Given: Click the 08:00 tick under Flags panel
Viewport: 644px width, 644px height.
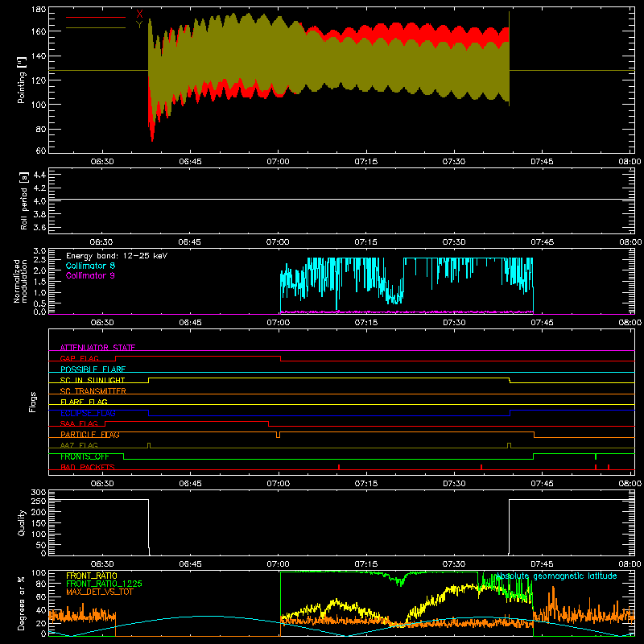Looking at the screenshot, I should [x=630, y=484].
